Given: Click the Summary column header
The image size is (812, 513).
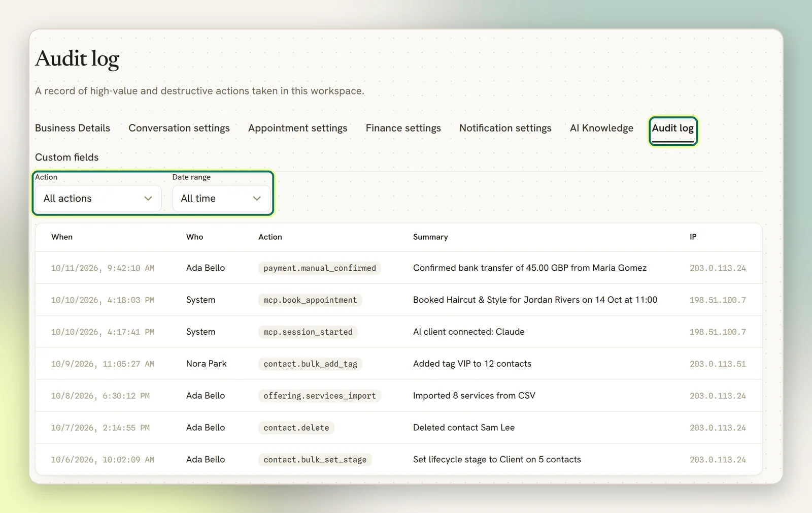Looking at the screenshot, I should coord(430,237).
